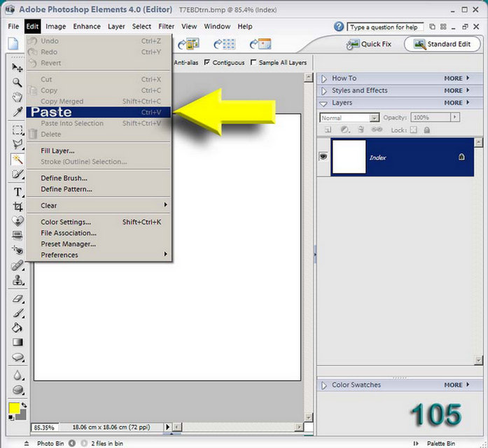Select the Gradient tool
Viewport: 488px width, 448px height.
tap(18, 342)
